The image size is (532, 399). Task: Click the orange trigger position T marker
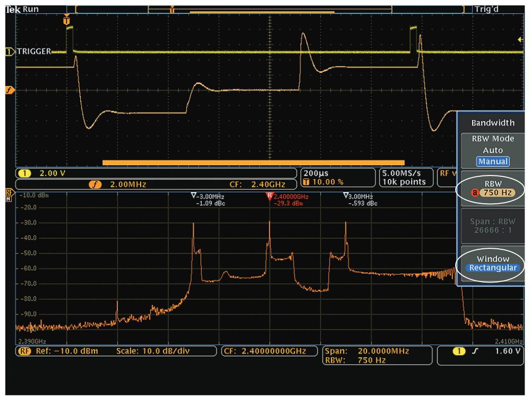[67, 22]
